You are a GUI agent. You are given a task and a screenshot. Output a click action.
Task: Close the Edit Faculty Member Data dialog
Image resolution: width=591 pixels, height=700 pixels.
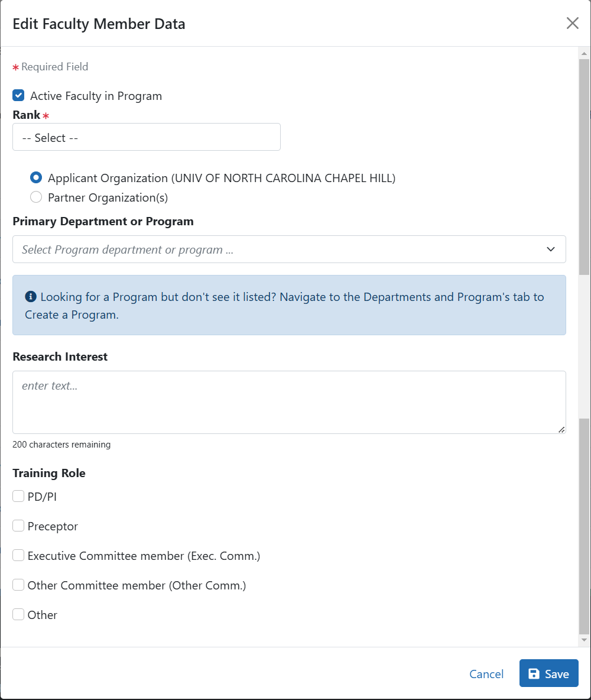coord(572,23)
